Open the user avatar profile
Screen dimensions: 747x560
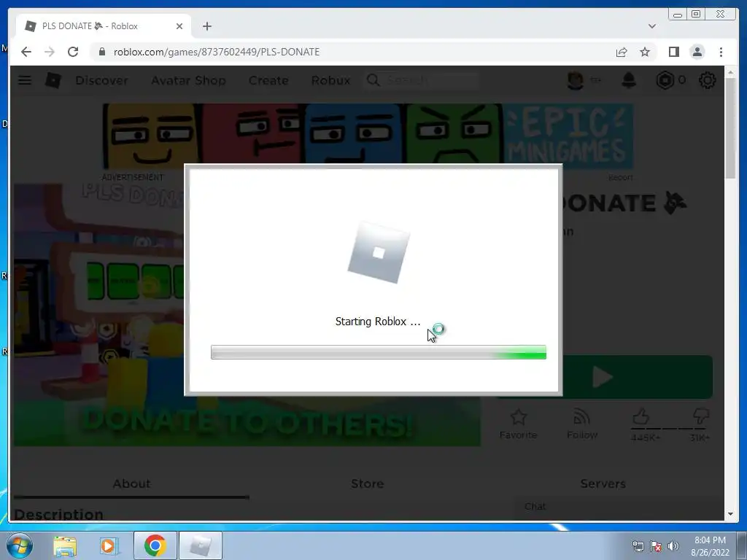(576, 80)
